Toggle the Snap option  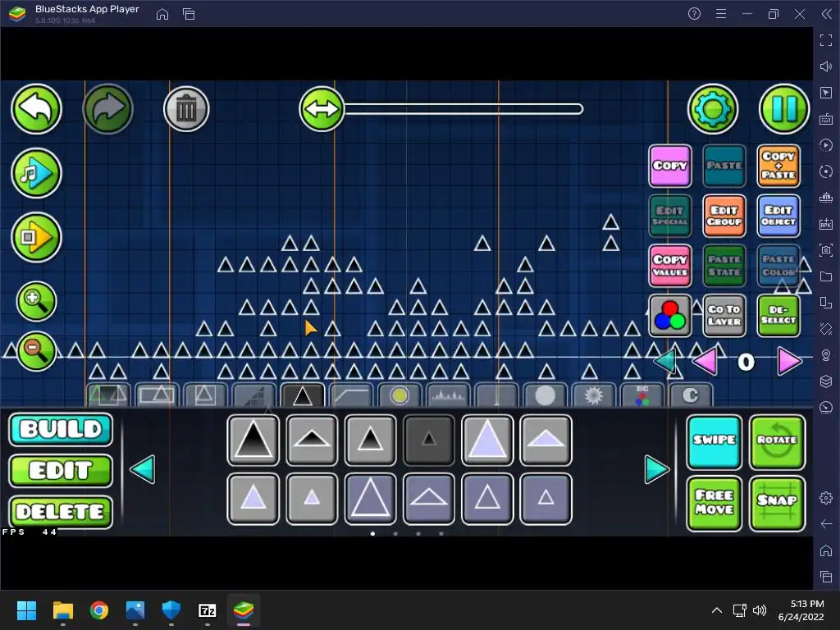(778, 503)
